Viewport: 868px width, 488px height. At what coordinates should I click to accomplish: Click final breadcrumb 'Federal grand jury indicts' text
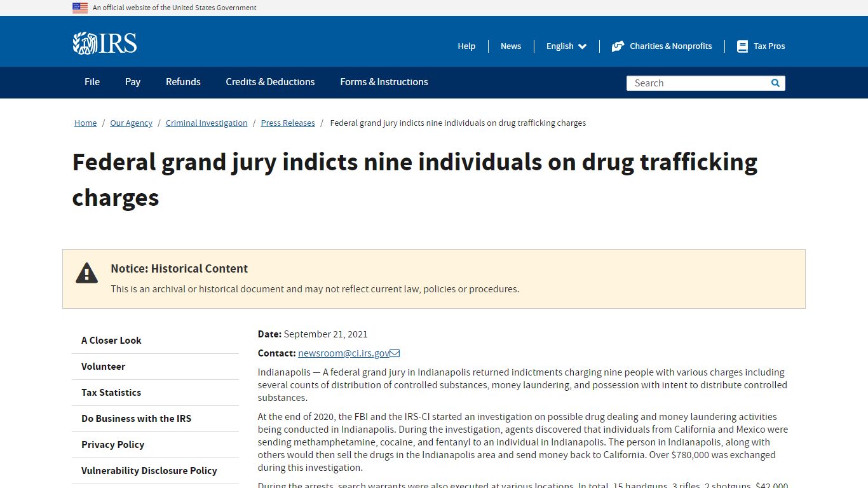point(458,123)
